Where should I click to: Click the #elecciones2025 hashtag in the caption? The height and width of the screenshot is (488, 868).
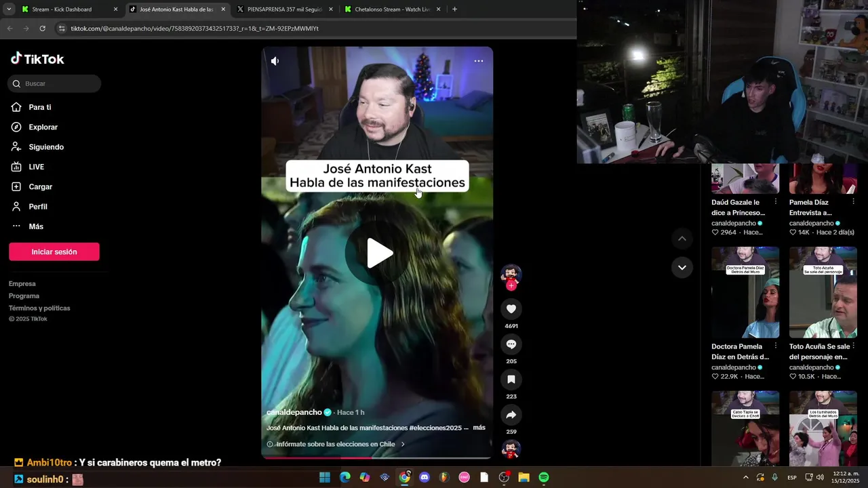click(436, 428)
